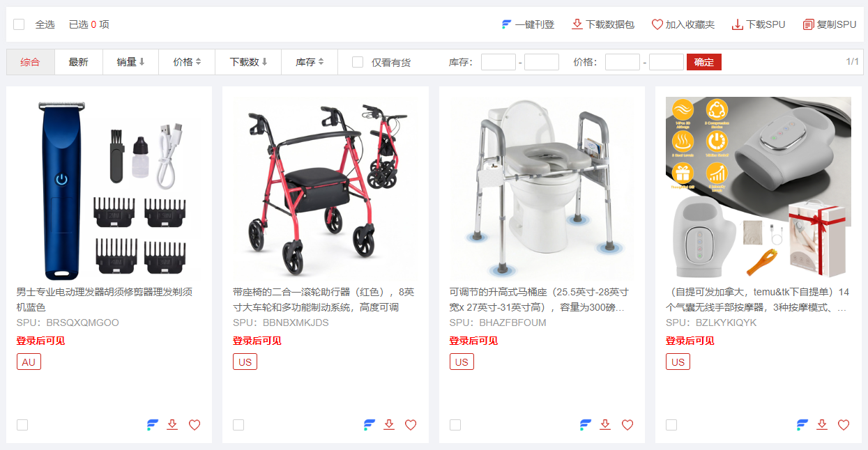Image resolution: width=868 pixels, height=450 pixels.
Task: Click the 复制SPU icon in the toolbar
Action: 808,24
